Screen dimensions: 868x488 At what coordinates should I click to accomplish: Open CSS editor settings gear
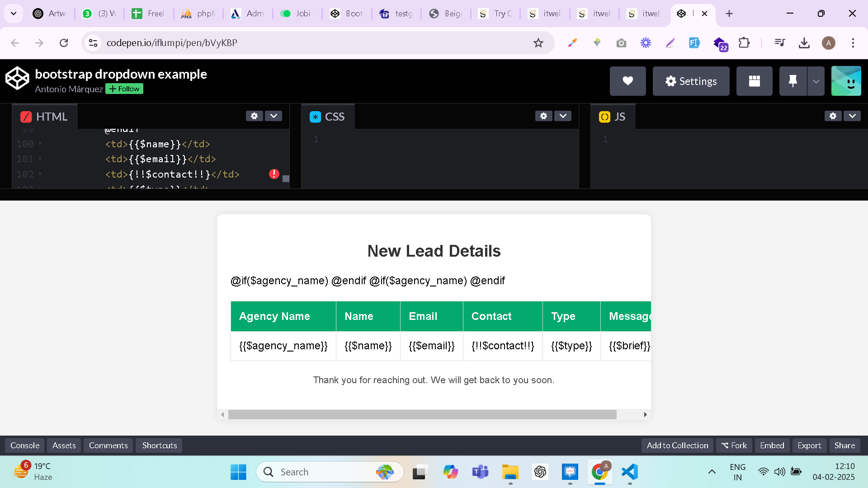coord(543,116)
